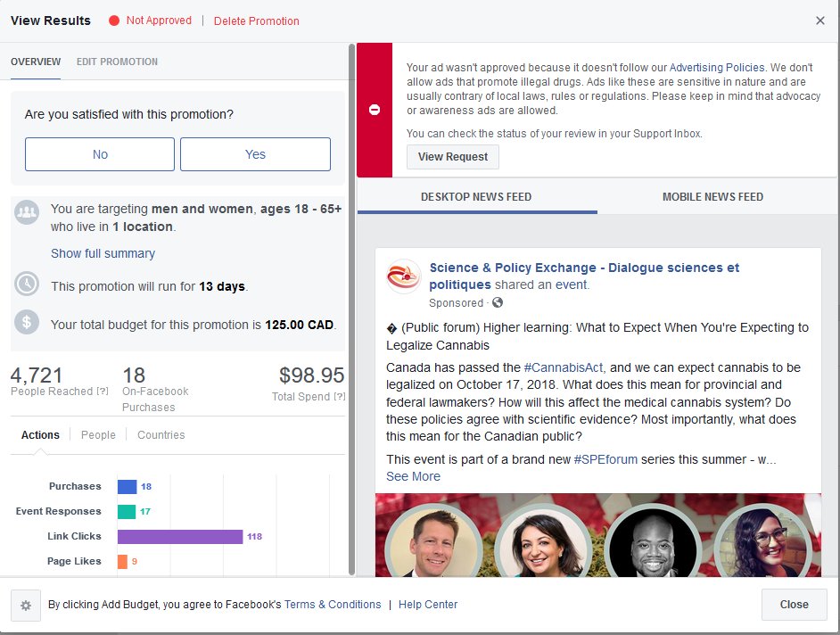Open Terms & Conditions link

coord(333,605)
